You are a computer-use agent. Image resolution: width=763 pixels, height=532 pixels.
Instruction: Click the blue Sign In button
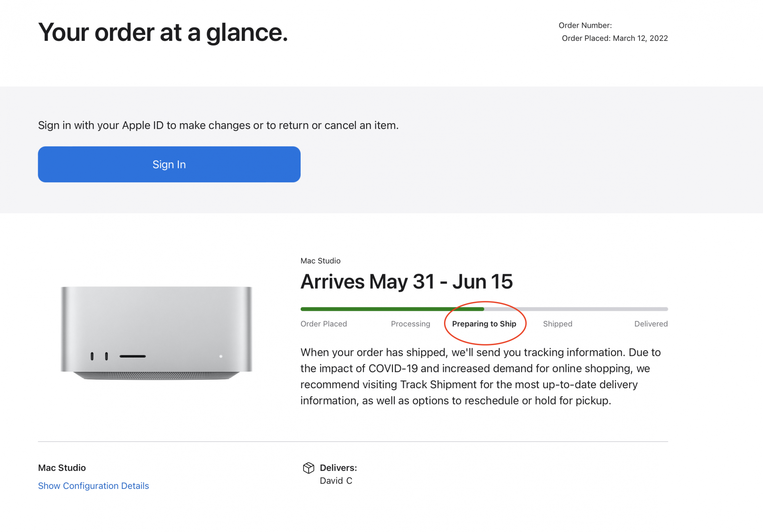(169, 164)
